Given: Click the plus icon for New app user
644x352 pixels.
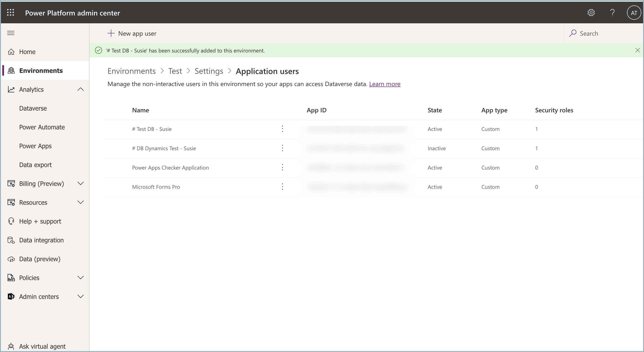Looking at the screenshot, I should pyautogui.click(x=111, y=33).
